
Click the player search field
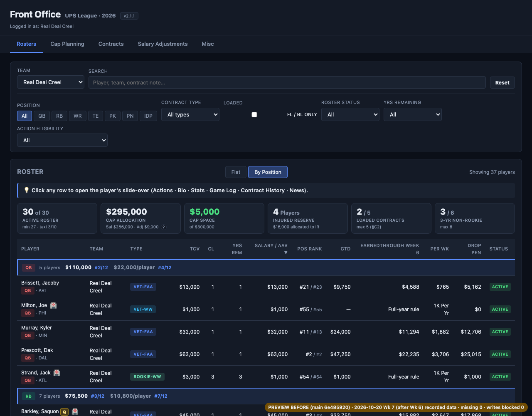[287, 82]
